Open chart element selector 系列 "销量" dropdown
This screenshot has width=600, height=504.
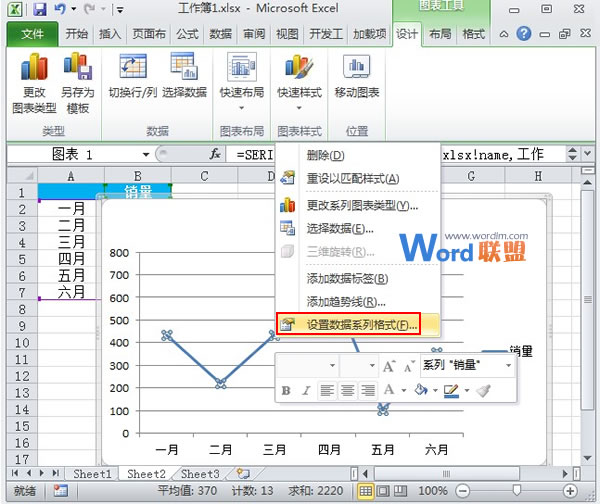point(508,365)
